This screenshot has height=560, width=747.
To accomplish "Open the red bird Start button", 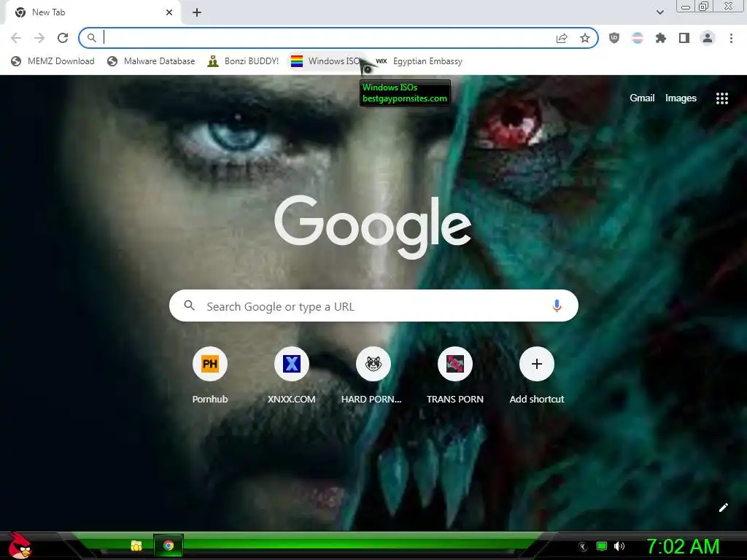I will click(x=19, y=546).
